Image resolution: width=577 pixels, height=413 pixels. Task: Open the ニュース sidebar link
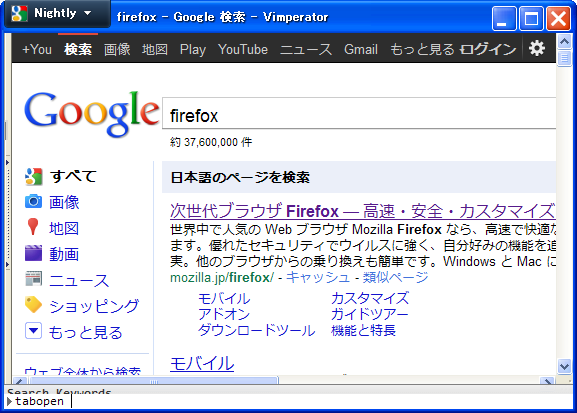tap(79, 280)
